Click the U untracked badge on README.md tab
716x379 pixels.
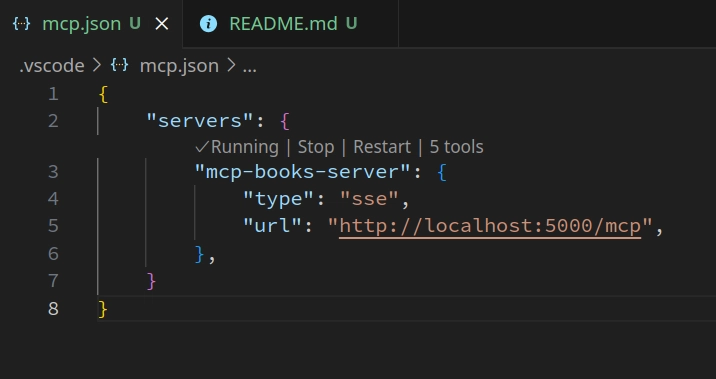point(351,24)
